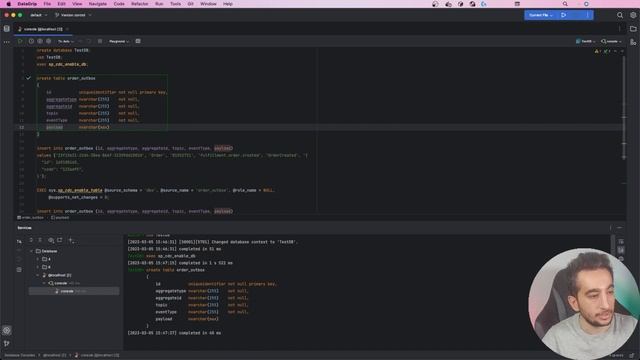Open the default project dropdown in title bar
Screen dimensions: 640x360
point(38,15)
